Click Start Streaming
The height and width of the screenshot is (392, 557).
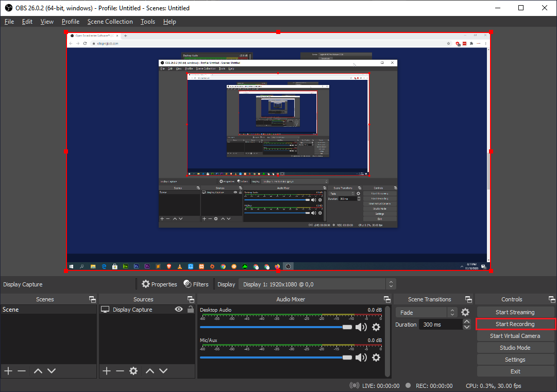515,312
